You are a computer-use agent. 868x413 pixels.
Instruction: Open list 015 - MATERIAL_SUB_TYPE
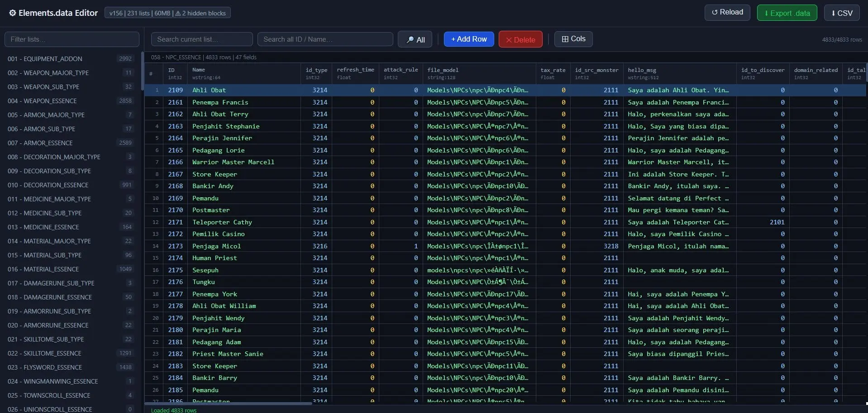pos(71,255)
